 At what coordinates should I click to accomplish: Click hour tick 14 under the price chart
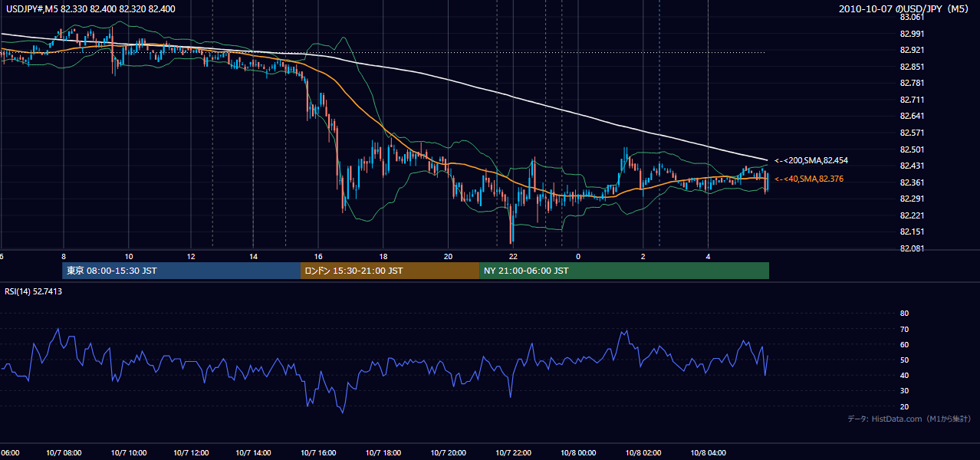click(x=253, y=256)
